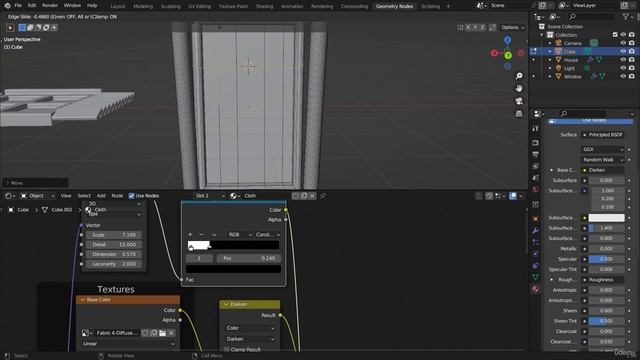Adjust the Specular 0.500 slider
640x360 pixels.
tap(606, 259)
